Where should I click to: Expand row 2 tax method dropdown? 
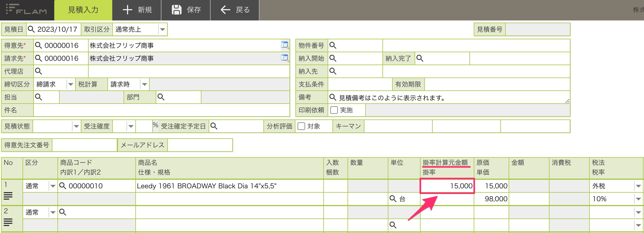pyautogui.click(x=638, y=213)
